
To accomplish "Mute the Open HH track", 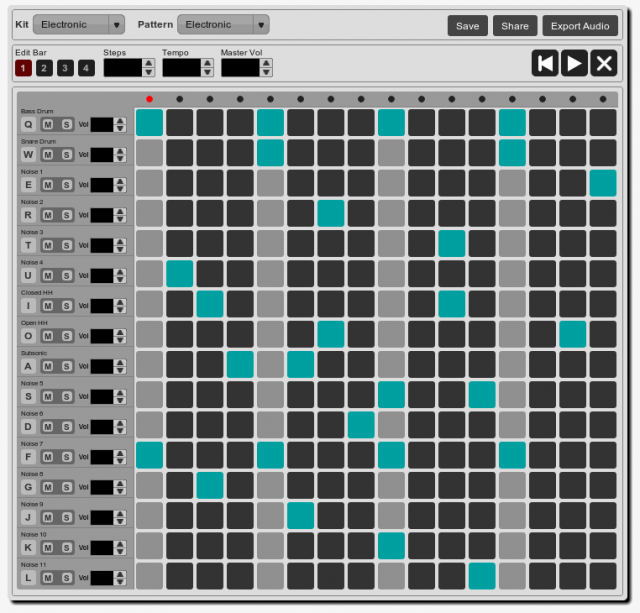I will coord(47,336).
